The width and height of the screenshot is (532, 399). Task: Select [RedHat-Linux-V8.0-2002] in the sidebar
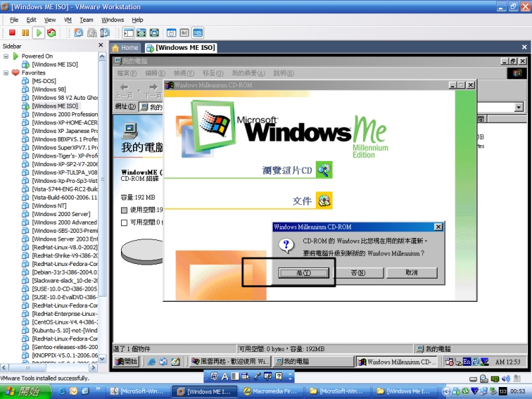65,247
